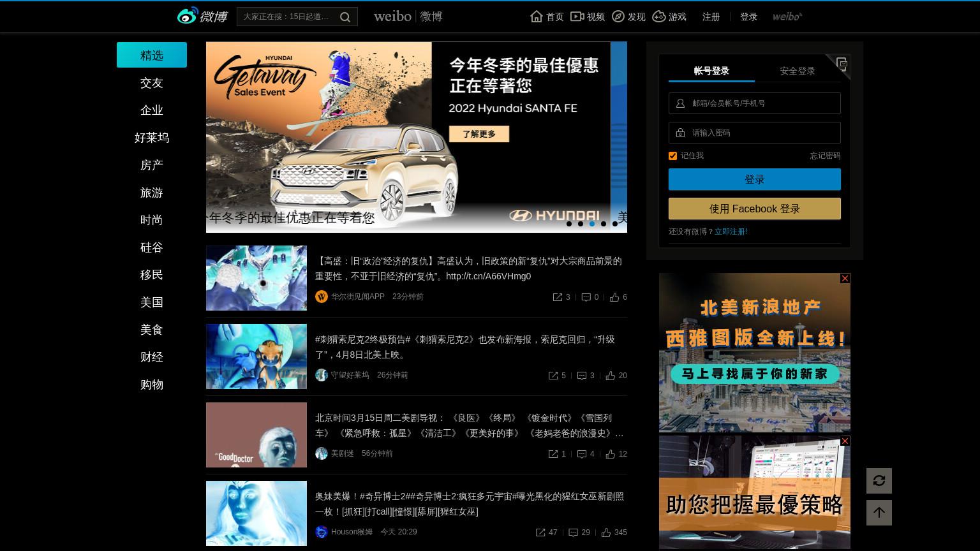
Task: Select the 美国 category
Action: click(152, 302)
